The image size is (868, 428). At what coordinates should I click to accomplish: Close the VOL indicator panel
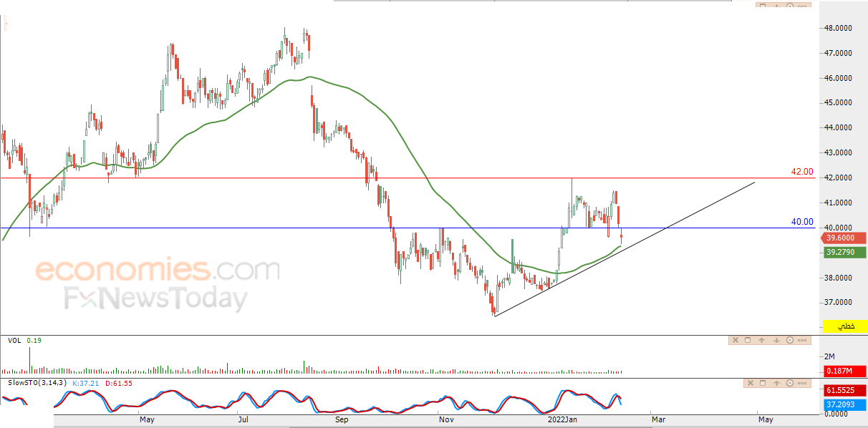point(736,340)
